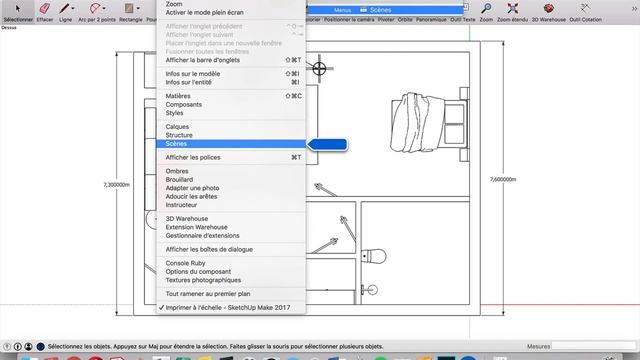
Task: Select the Rectangle drawing tool
Action: click(x=130, y=11)
